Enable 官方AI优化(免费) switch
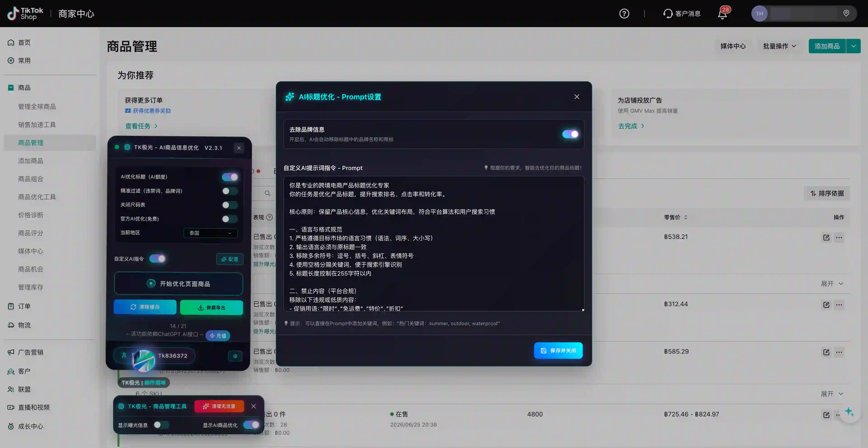Image resolution: width=868 pixels, height=448 pixels. point(230,219)
